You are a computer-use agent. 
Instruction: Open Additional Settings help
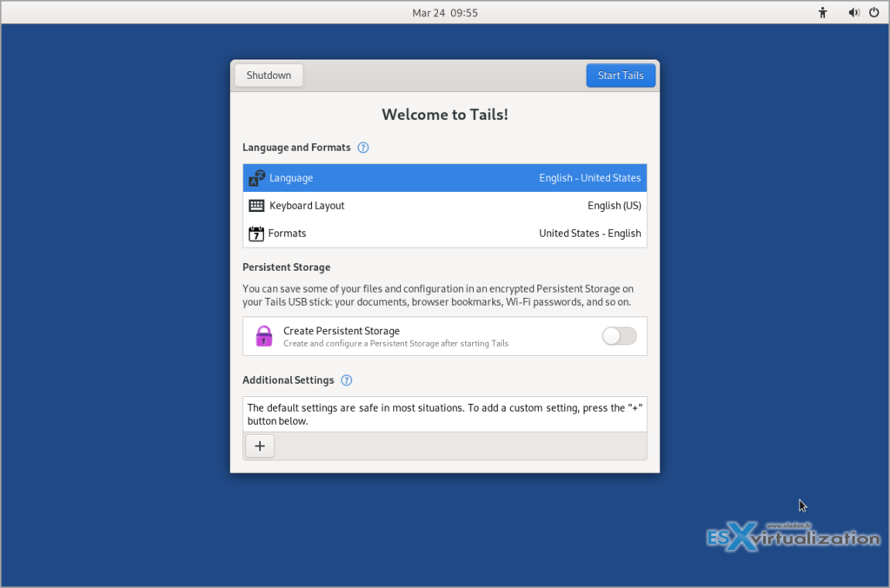click(x=346, y=380)
